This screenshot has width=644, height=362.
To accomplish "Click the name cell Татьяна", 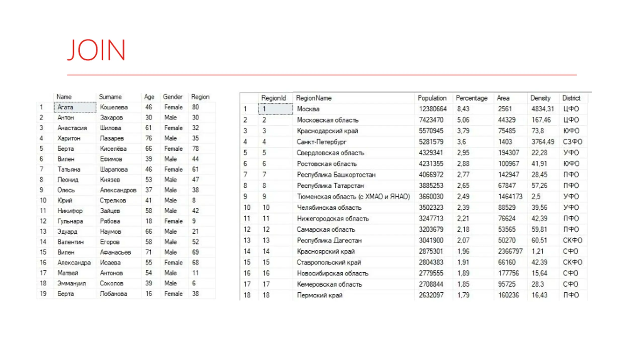I will click(x=69, y=169).
